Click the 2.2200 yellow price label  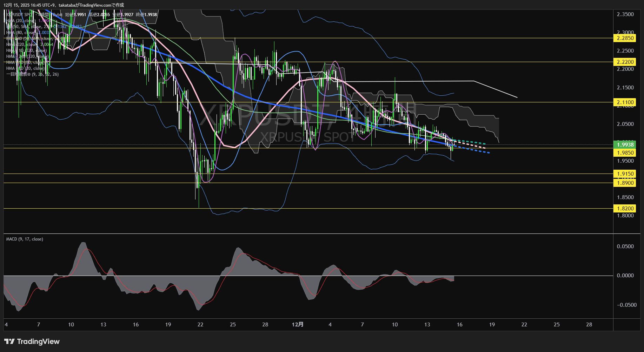click(625, 62)
